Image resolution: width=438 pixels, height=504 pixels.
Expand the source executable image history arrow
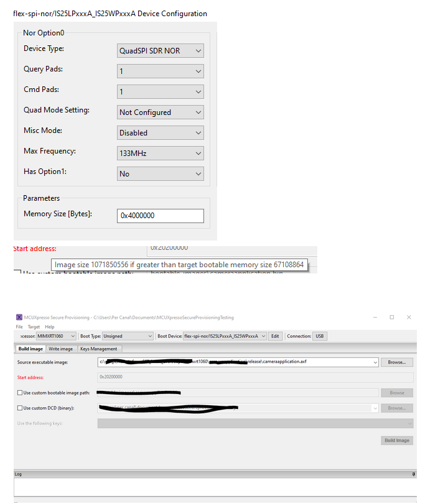pyautogui.click(x=375, y=362)
